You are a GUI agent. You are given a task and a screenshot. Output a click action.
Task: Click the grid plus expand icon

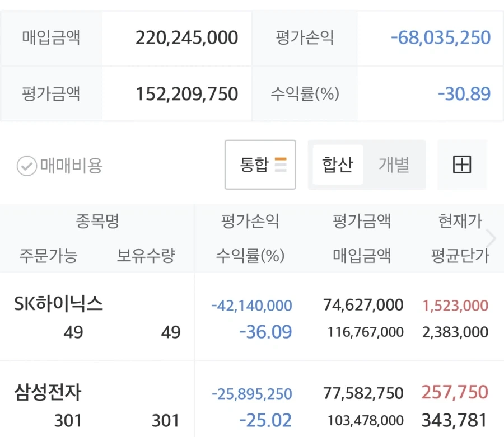(462, 165)
